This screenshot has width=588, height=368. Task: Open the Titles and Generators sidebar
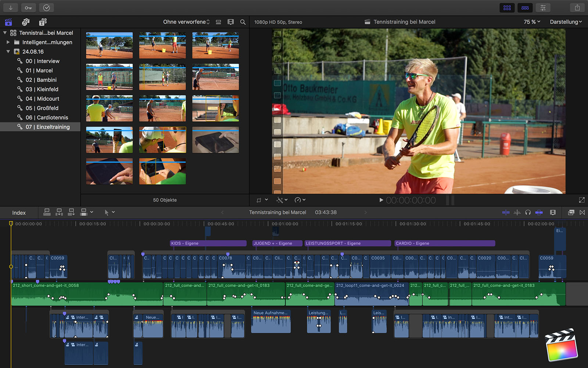(x=43, y=22)
